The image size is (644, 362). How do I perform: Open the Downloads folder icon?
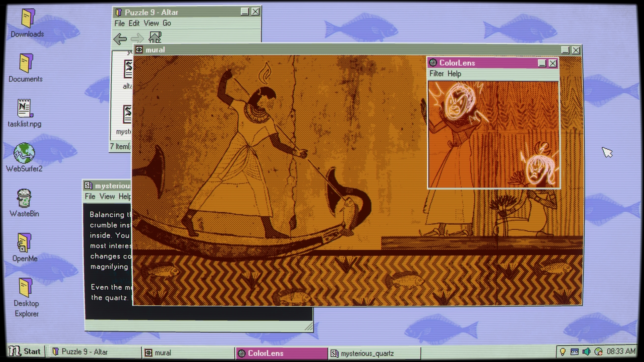pyautogui.click(x=27, y=19)
